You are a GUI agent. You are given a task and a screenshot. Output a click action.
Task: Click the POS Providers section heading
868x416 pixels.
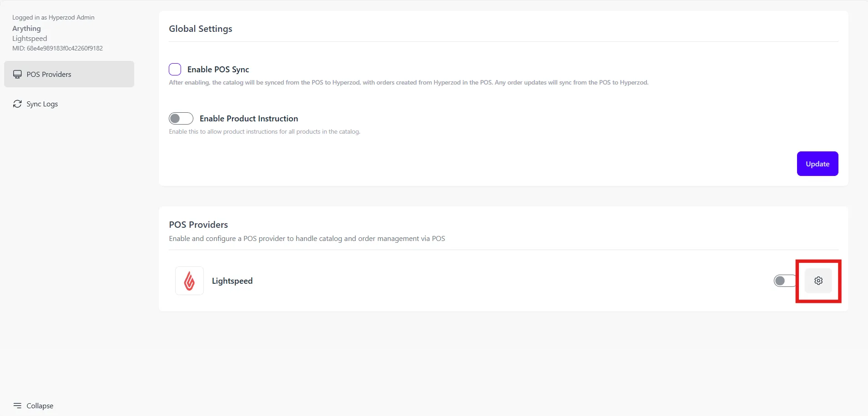click(x=198, y=225)
